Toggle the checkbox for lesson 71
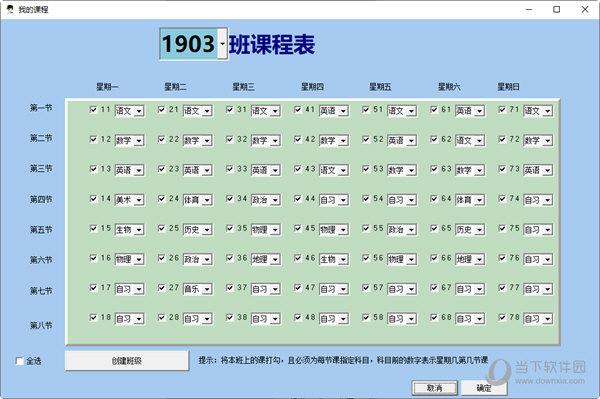 pos(502,110)
